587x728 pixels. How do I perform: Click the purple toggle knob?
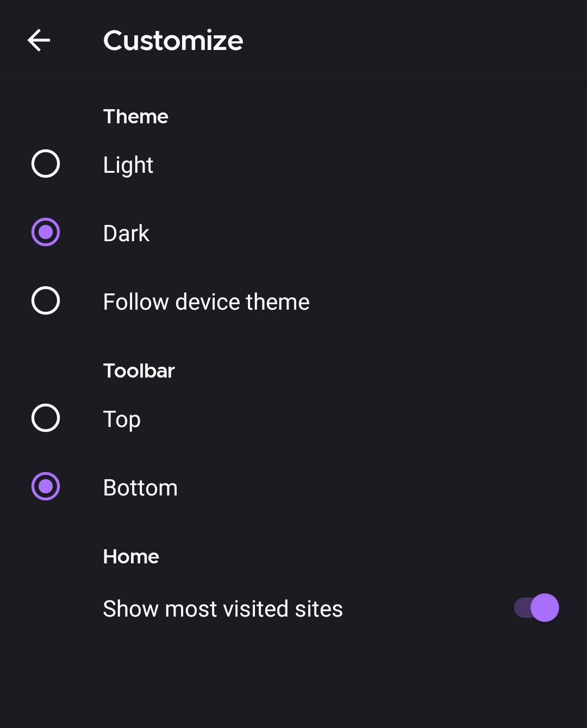544,607
